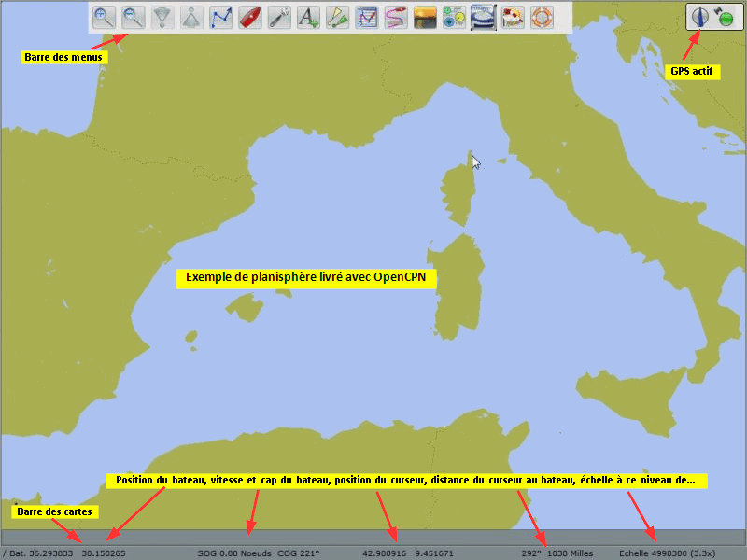The image size is (747, 560).
Task: Toggle chart text with the letter A icon
Action: pos(308,18)
